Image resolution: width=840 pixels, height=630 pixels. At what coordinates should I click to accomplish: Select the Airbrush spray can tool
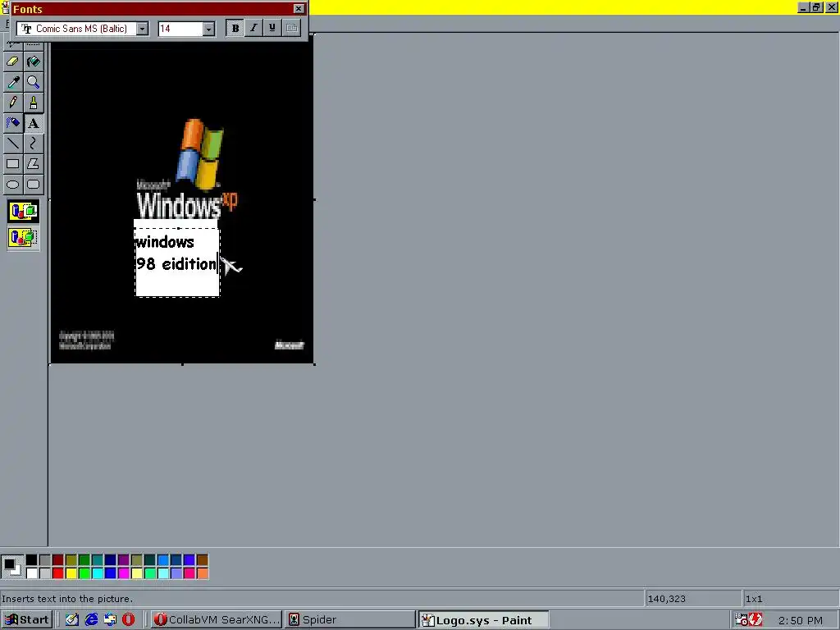pos(13,123)
